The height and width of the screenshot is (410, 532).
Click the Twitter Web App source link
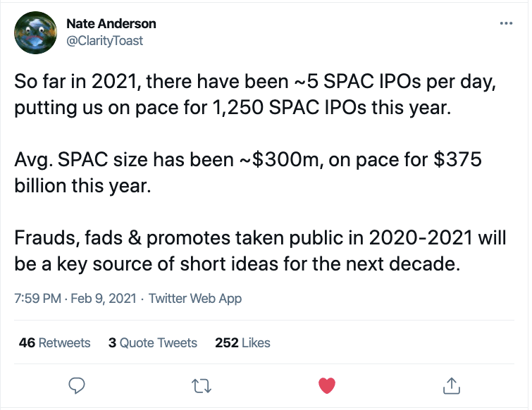pos(195,299)
